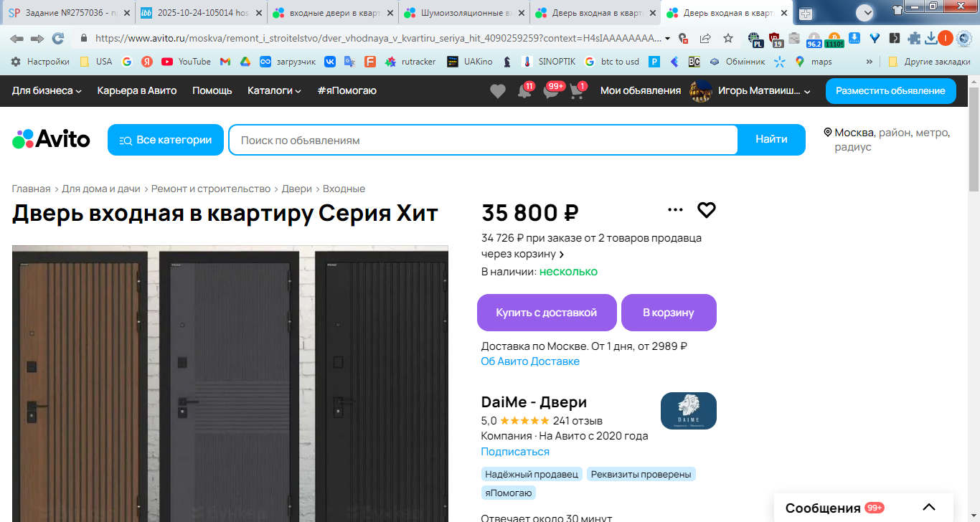980x522 pixels.
Task: Click extension with PL globe badge
Action: tap(755, 39)
